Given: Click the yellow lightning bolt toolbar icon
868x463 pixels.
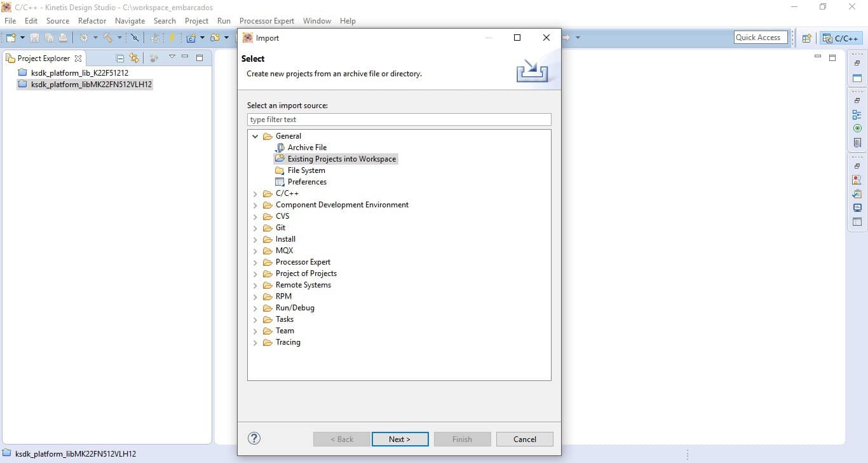Looking at the screenshot, I should [172, 38].
